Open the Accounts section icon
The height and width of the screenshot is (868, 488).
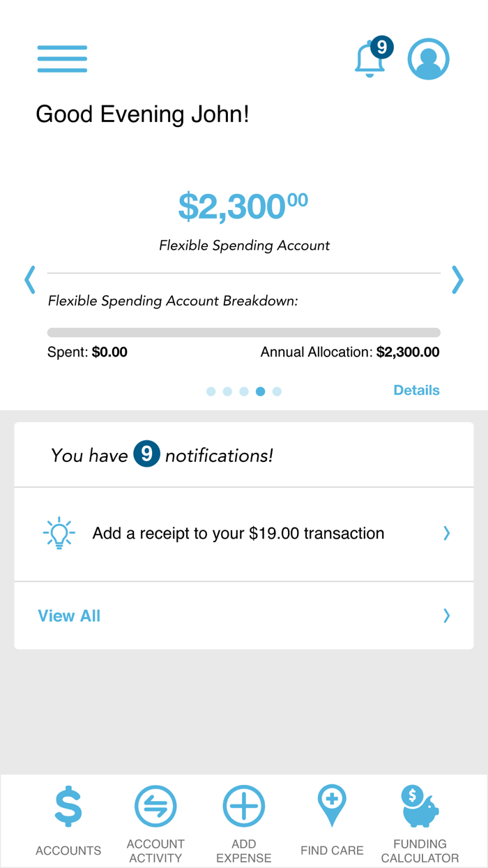(x=68, y=806)
